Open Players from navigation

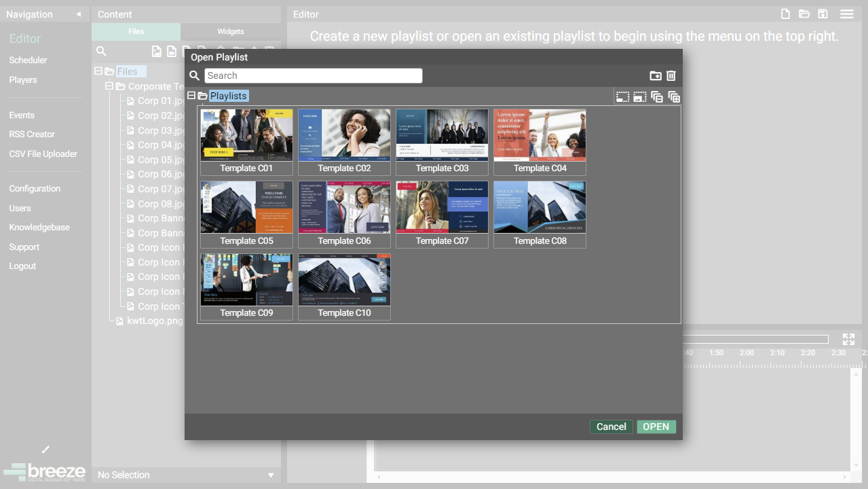[23, 80]
